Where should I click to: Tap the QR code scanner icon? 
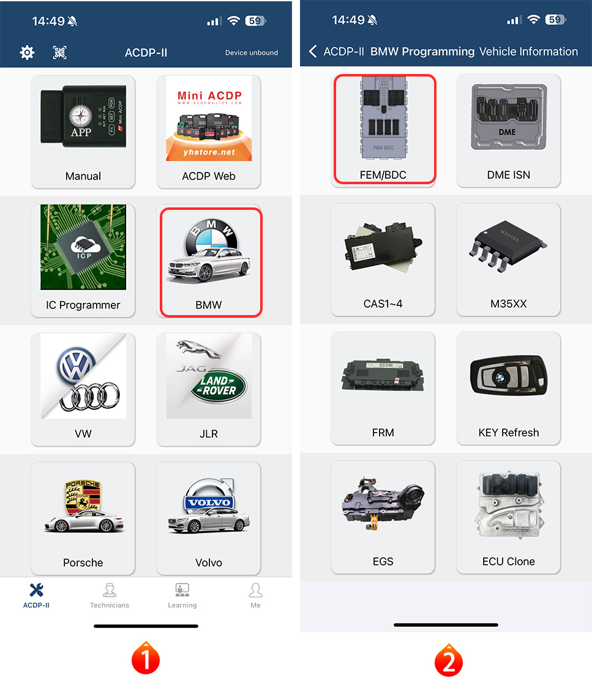pos(60,53)
